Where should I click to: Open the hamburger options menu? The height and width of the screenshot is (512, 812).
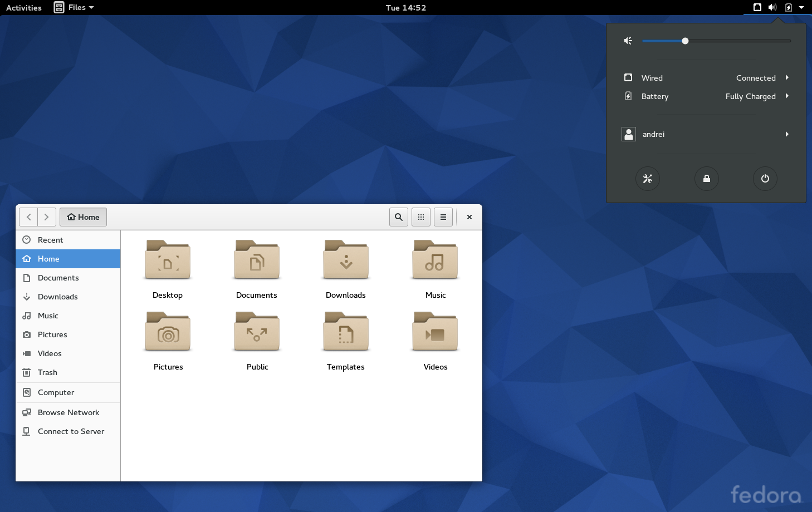click(443, 217)
